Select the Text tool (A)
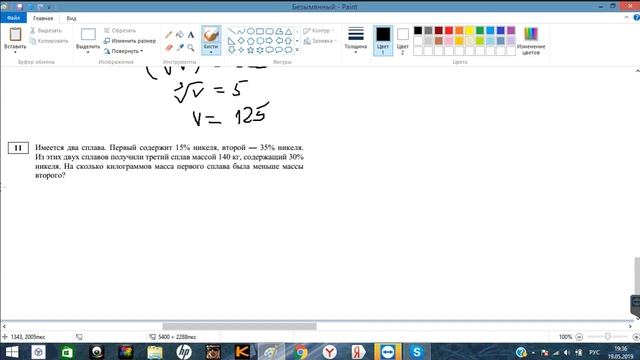640x360 pixels. 191,35
